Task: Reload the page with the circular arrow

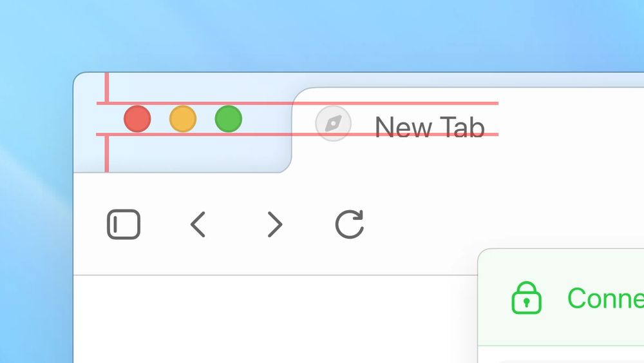Action: pyautogui.click(x=350, y=224)
